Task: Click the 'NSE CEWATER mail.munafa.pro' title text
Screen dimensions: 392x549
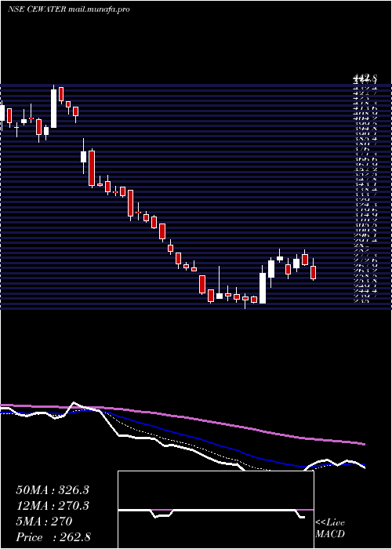Action: [x=69, y=9]
